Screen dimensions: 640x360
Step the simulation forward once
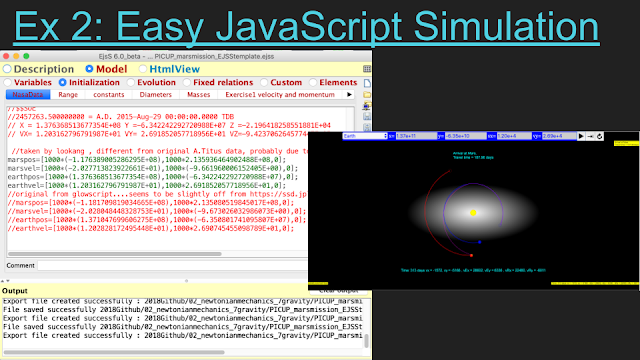tap(590, 136)
